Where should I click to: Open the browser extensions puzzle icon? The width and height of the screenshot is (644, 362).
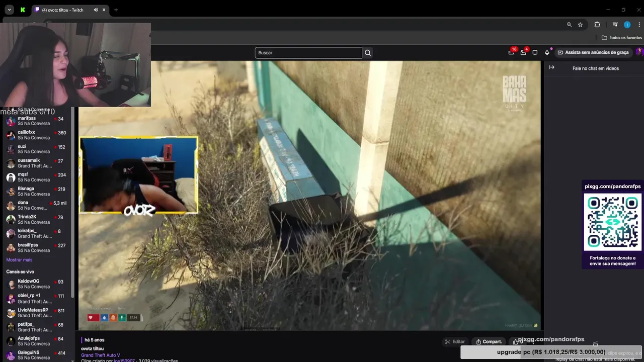597,25
